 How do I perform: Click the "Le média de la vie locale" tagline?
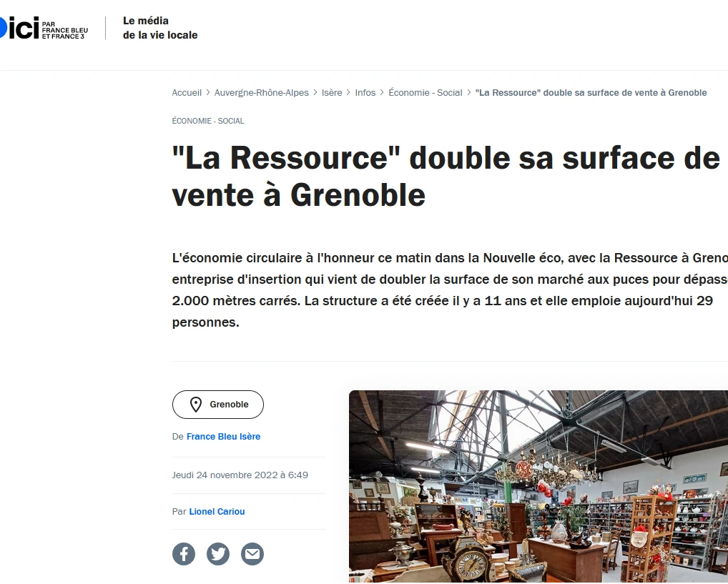160,28
